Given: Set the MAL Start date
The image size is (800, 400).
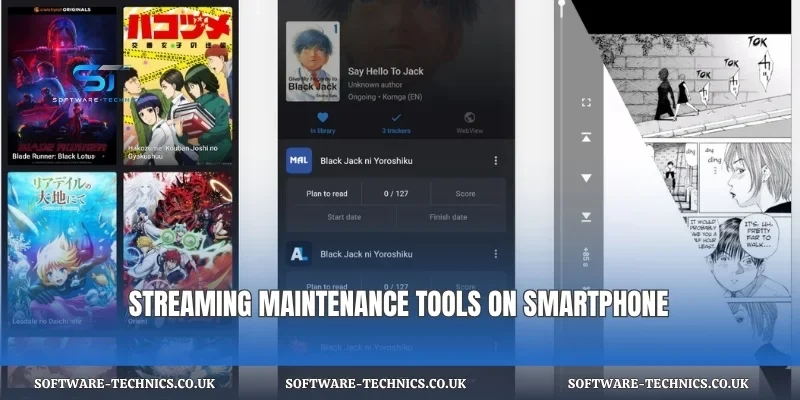Looking at the screenshot, I should point(344,217).
